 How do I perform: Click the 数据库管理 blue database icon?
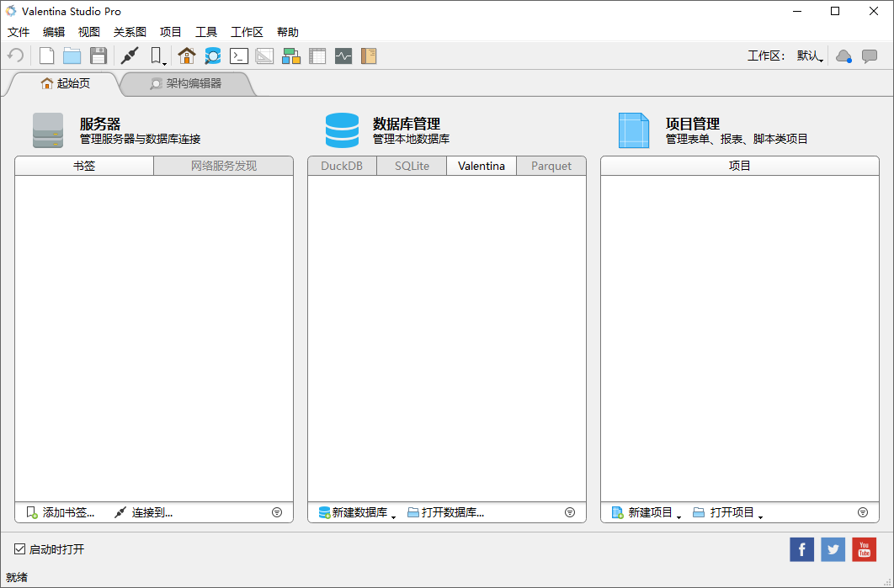pos(342,130)
